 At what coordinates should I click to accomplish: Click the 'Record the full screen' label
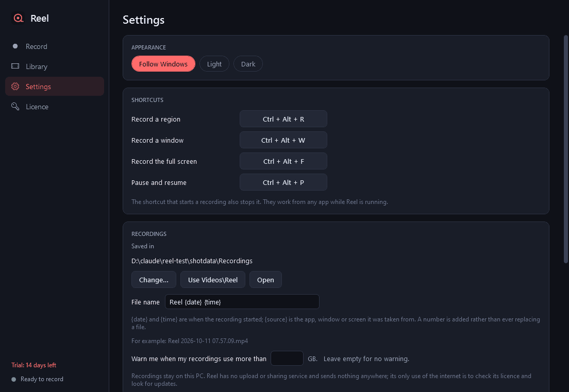164,161
